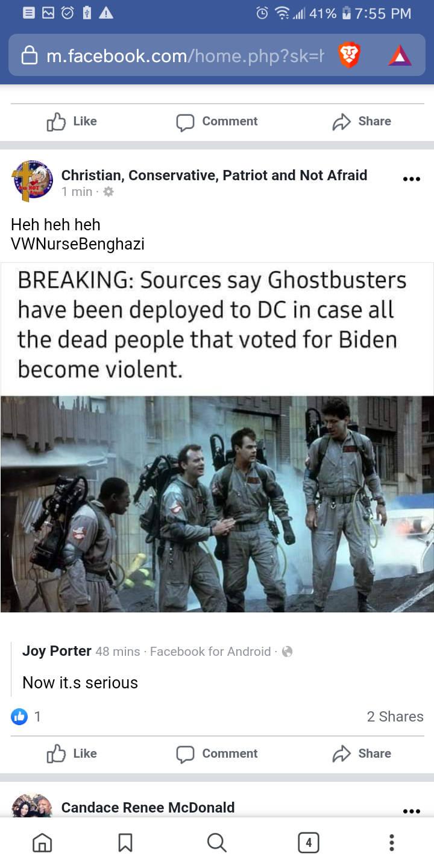Open options menu for Christian Conservative post

(411, 179)
